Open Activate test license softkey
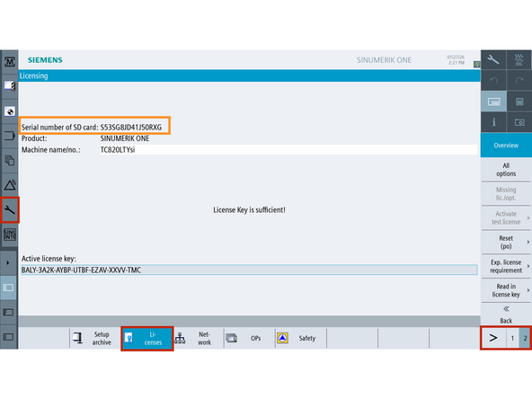The height and width of the screenshot is (399, 532). tap(506, 217)
